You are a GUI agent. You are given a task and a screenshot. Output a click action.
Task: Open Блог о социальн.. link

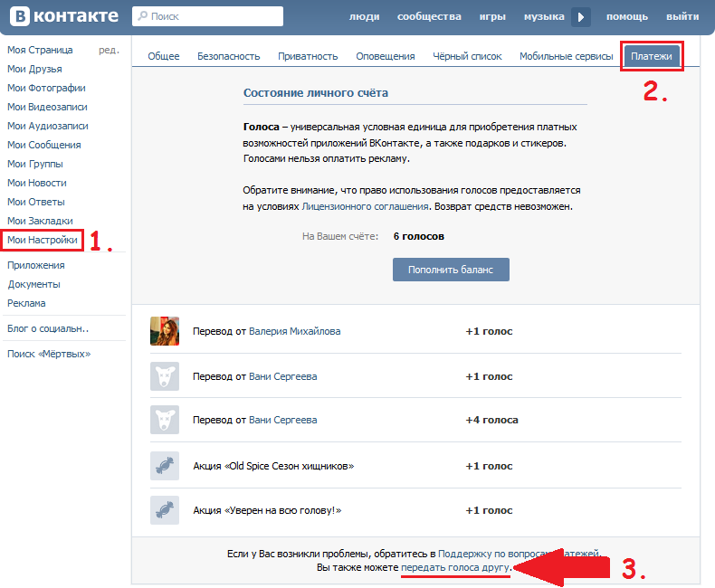(48, 328)
